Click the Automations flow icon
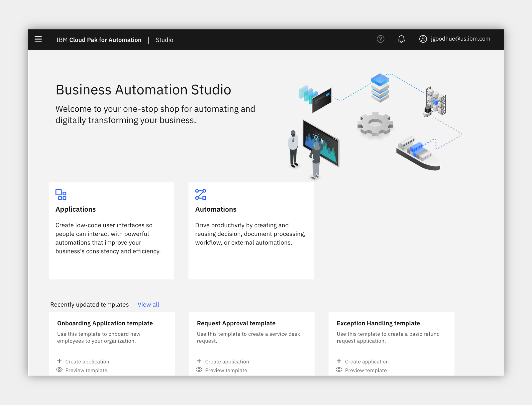The height and width of the screenshot is (405, 532). (x=201, y=194)
